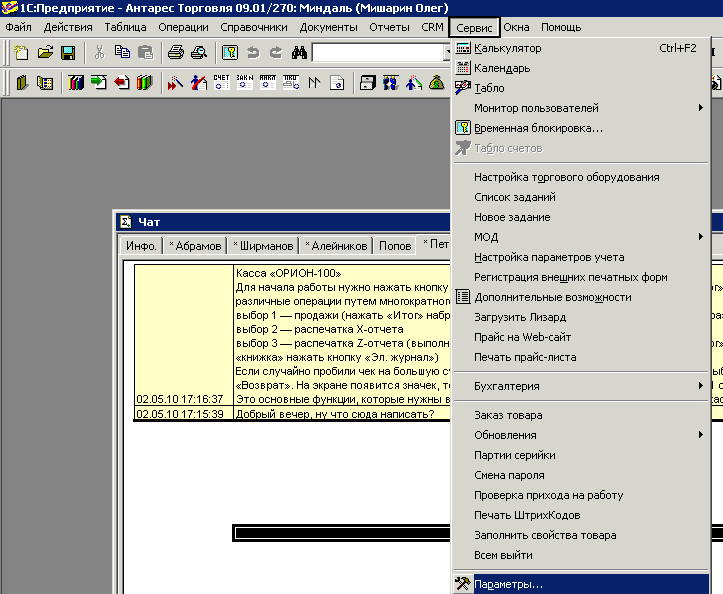Click the red arrows magic wand icon
The width and height of the screenshot is (723, 594).
[175, 83]
